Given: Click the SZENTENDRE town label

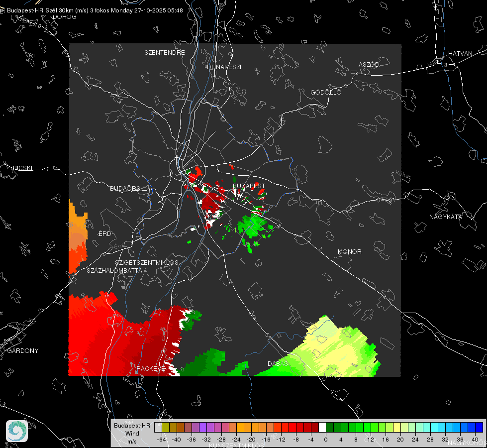Looking at the screenshot, I should click(165, 53).
